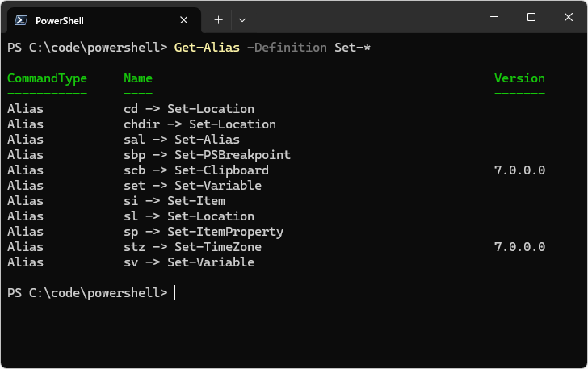Close the PowerShell tab
Viewport: 588px width, 369px height.
click(184, 19)
